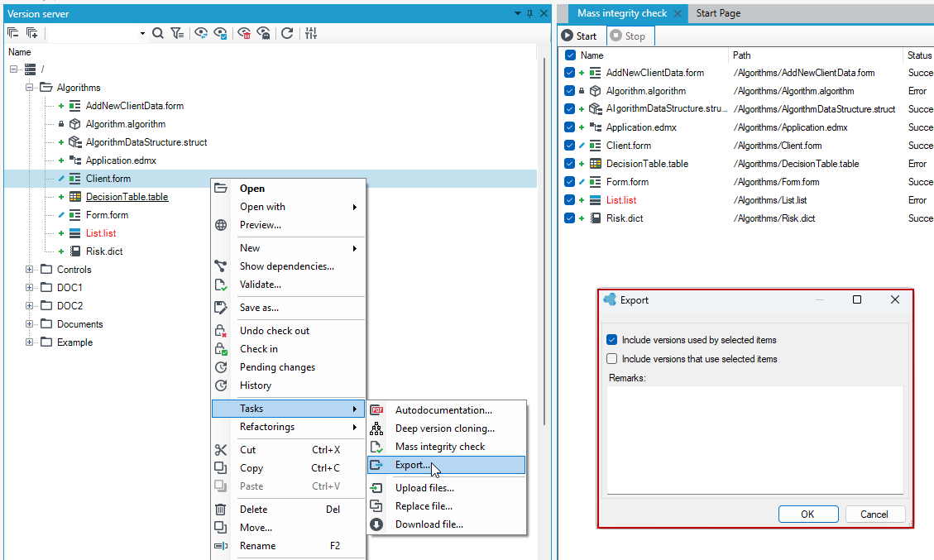Start the mass integrity check
Viewport: 934px width, 560px height.
click(580, 36)
